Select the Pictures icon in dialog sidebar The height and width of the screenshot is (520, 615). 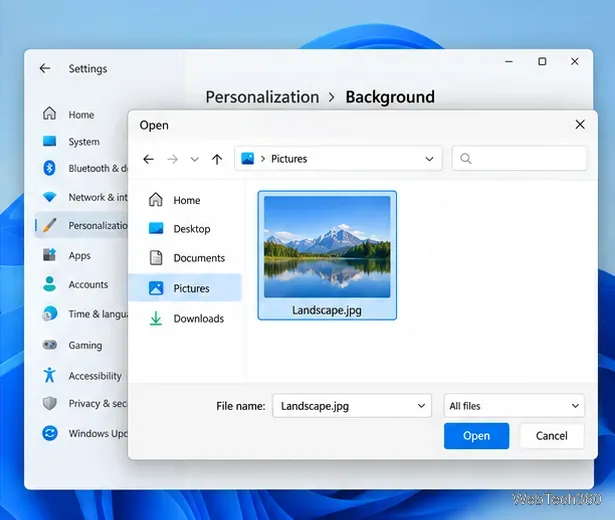[156, 288]
